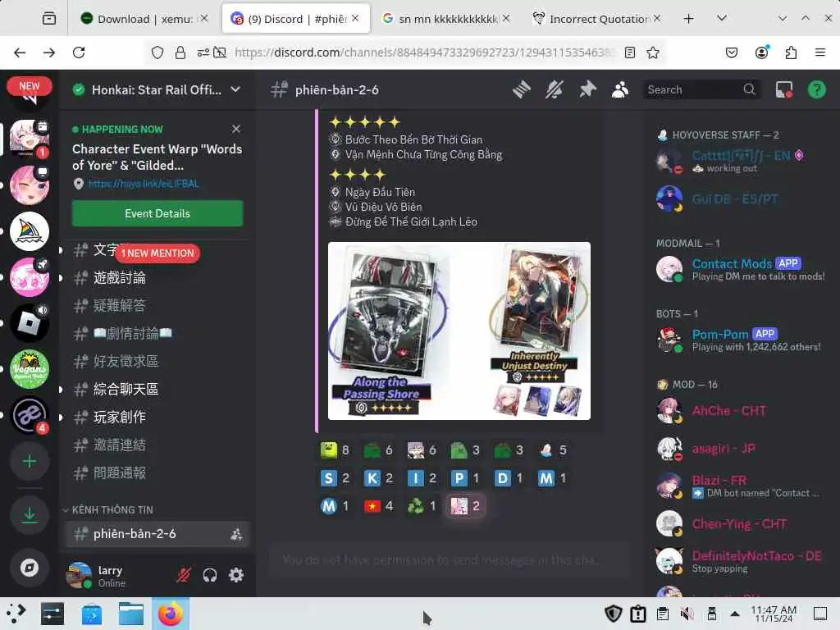Open user settings gear icon
Viewport: 840px width, 630px height.
tap(236, 575)
